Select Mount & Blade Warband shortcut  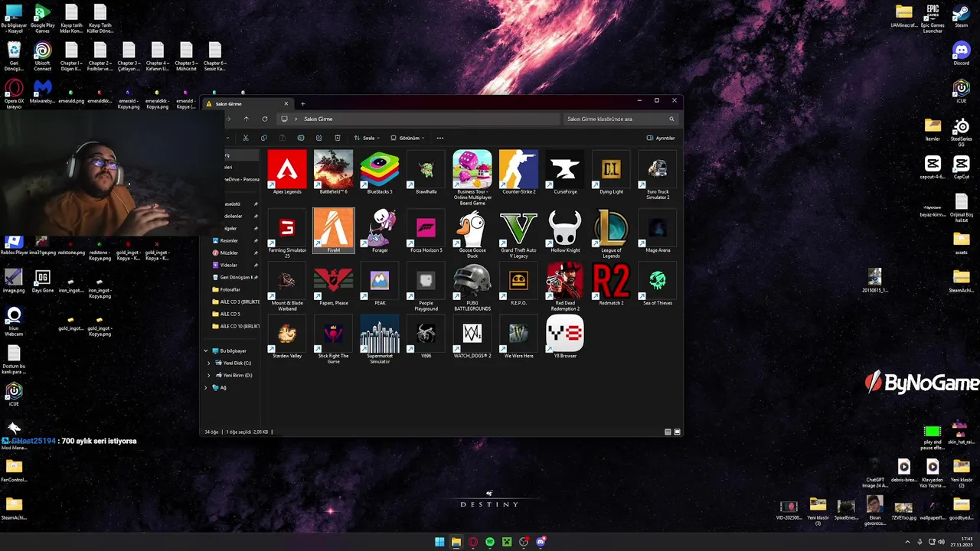[287, 287]
